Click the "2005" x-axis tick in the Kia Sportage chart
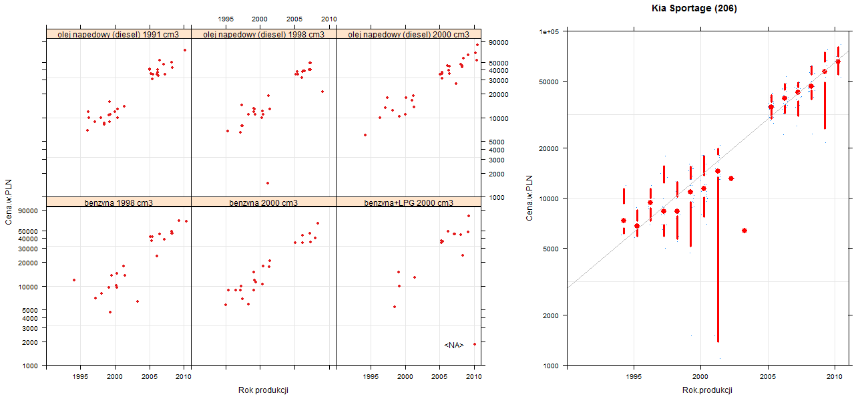 point(768,376)
